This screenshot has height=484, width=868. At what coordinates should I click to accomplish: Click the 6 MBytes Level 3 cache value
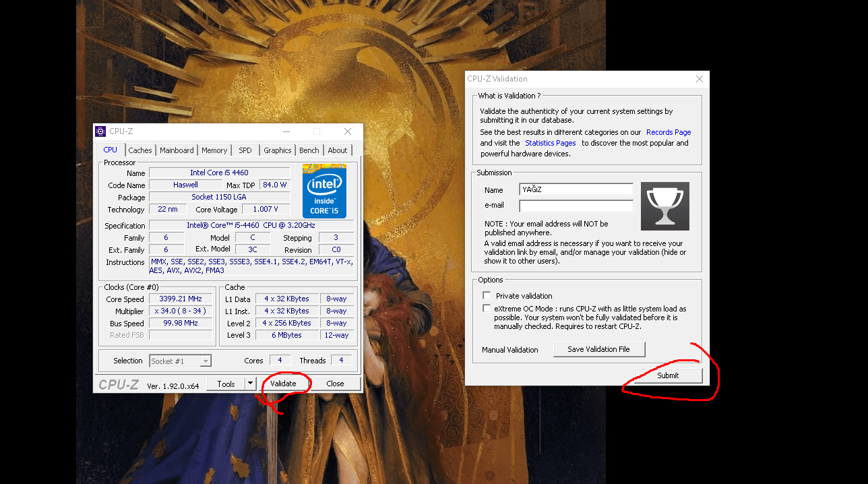click(x=287, y=335)
